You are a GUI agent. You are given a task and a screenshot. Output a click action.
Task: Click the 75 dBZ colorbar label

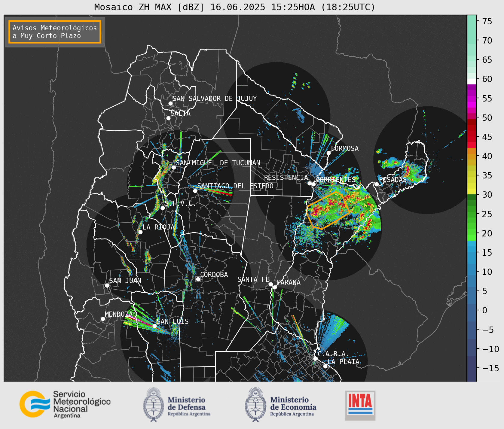point(487,21)
